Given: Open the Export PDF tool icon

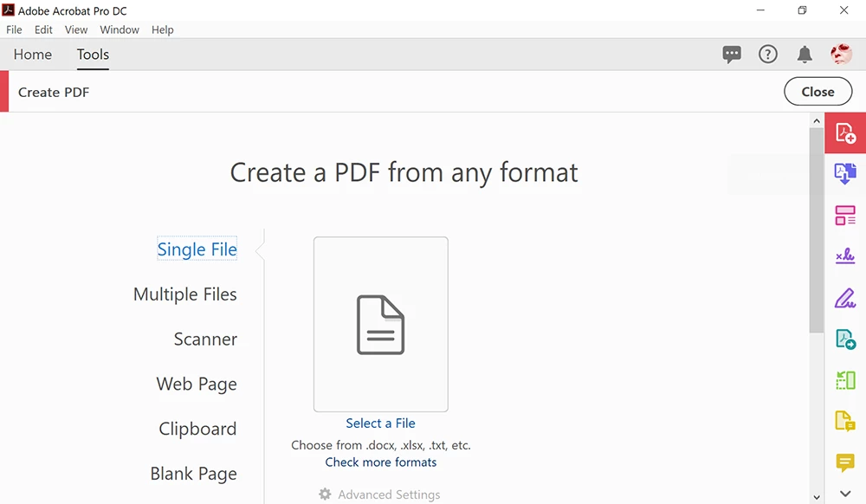Looking at the screenshot, I should click(x=845, y=339).
